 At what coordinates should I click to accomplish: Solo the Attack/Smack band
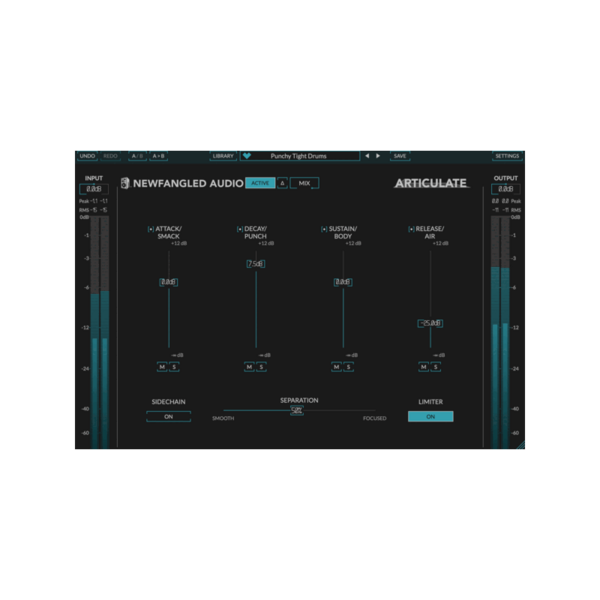pos(174,367)
